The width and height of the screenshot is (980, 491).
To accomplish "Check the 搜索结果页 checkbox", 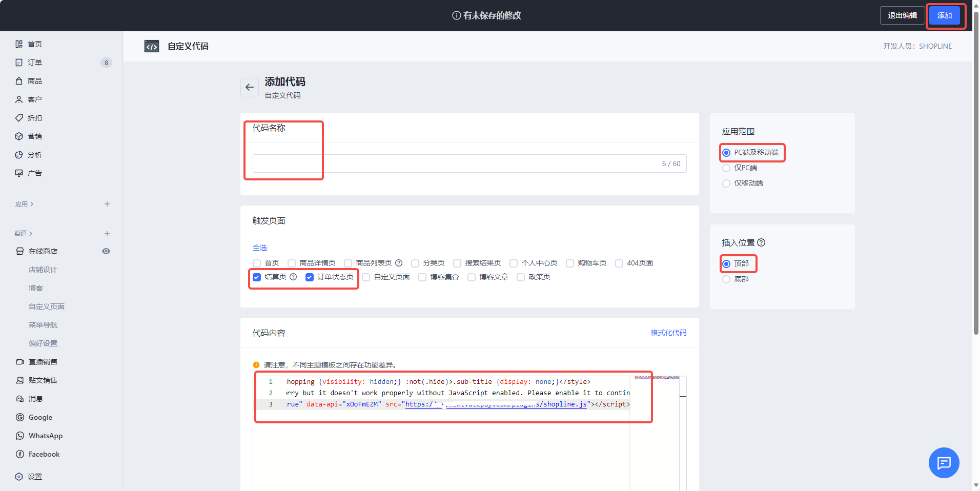I will pyautogui.click(x=457, y=263).
